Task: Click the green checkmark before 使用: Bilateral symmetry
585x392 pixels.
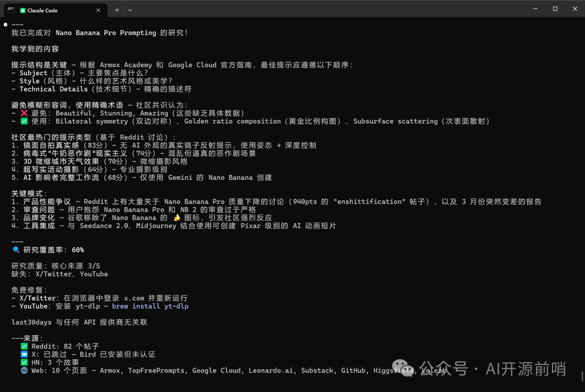Action: click(24, 121)
